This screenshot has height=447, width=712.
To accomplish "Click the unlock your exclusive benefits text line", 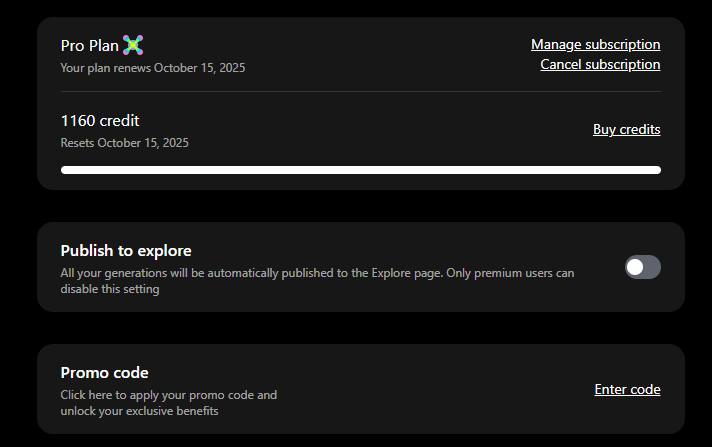I will point(139,411).
